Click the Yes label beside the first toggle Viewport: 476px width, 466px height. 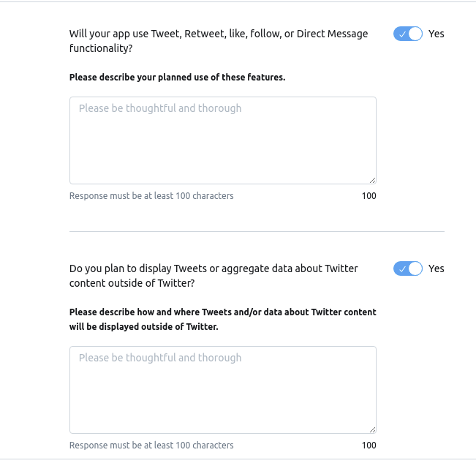point(437,34)
